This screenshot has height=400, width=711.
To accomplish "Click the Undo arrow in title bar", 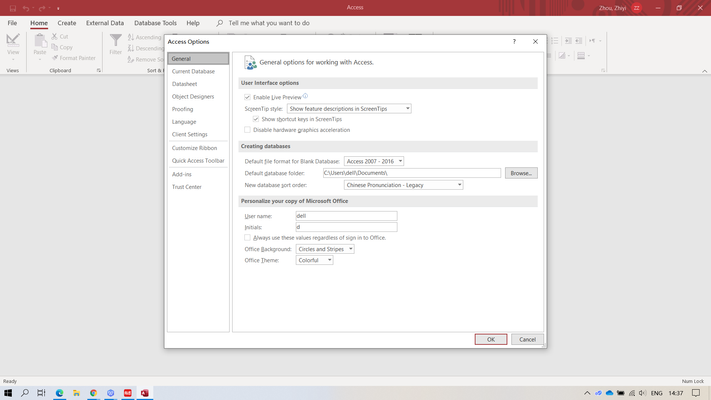I will 26,8.
